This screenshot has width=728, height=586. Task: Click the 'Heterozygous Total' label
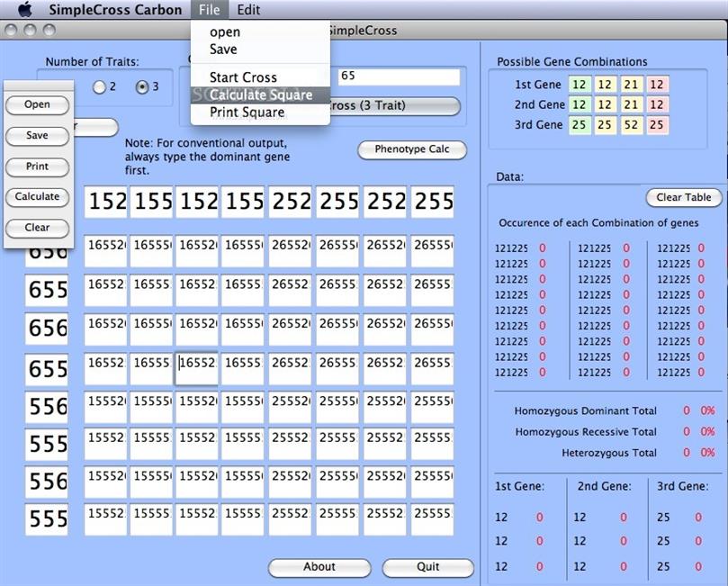point(609,453)
